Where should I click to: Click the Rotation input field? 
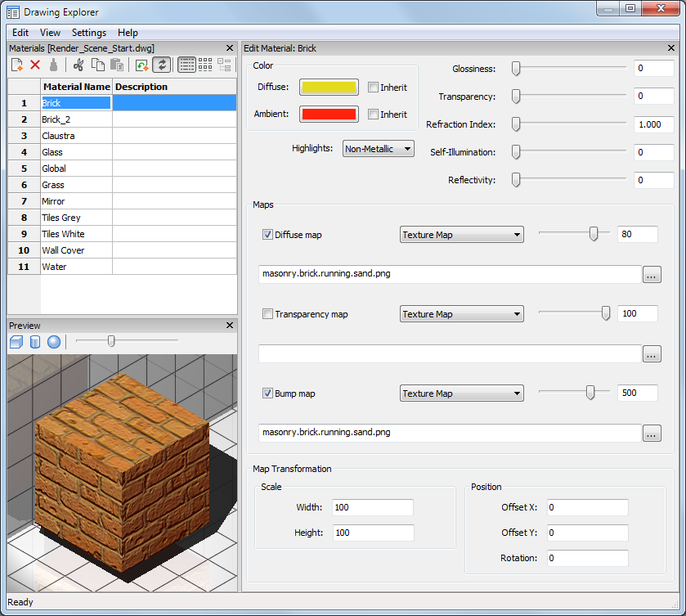pos(588,558)
